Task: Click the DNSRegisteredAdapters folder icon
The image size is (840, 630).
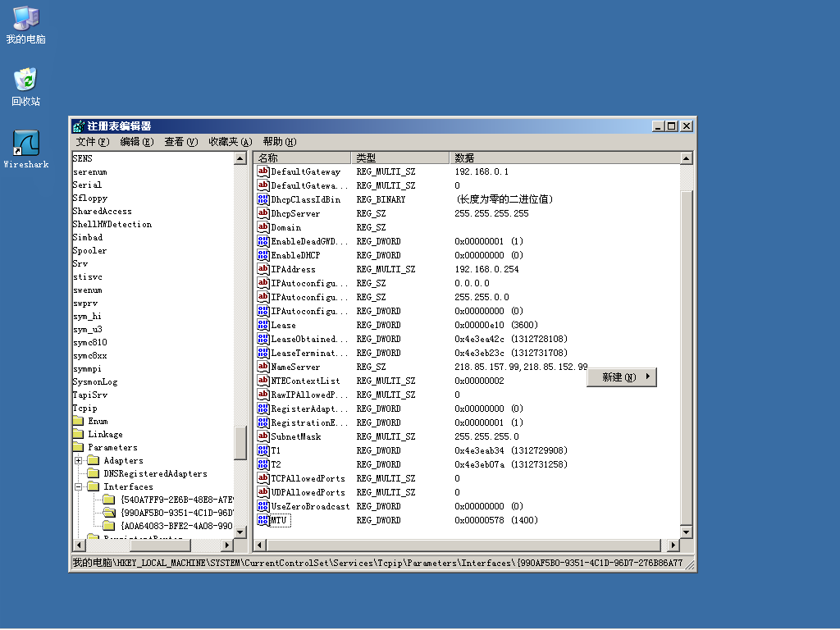Action: (94, 473)
